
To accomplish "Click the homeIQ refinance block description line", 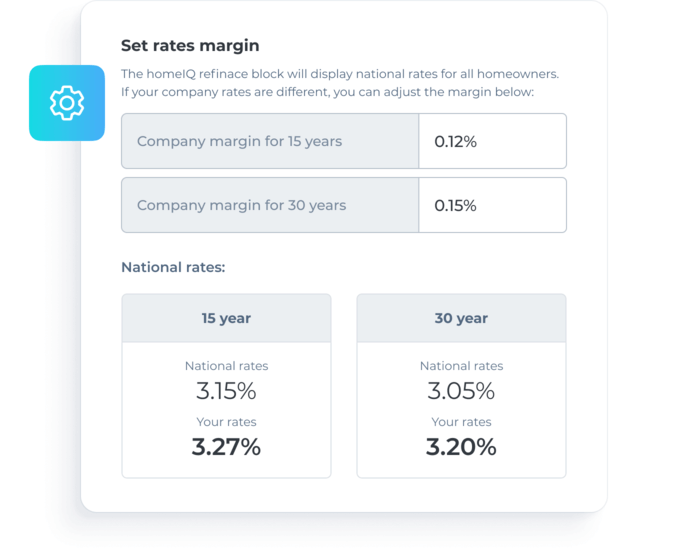I will 340,74.
